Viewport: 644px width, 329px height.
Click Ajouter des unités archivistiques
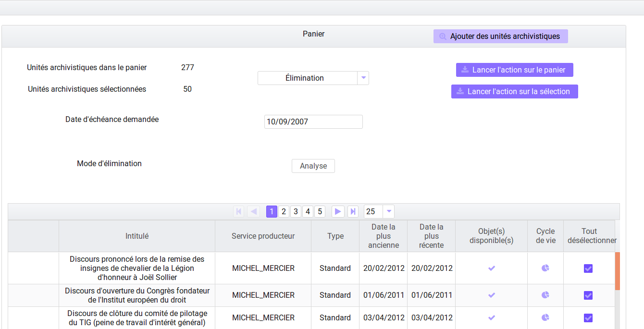pos(501,36)
